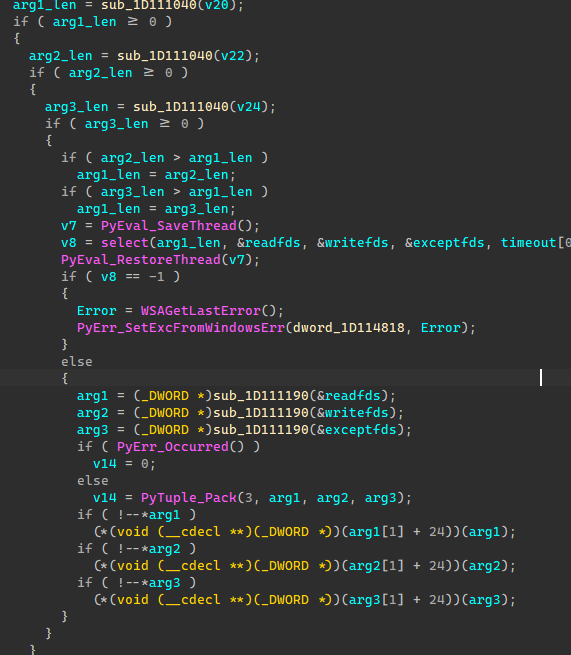Click v7 in 'v7 = PyEval_SaveThread()'
Screen dimensions: 571x655
(x=69, y=226)
